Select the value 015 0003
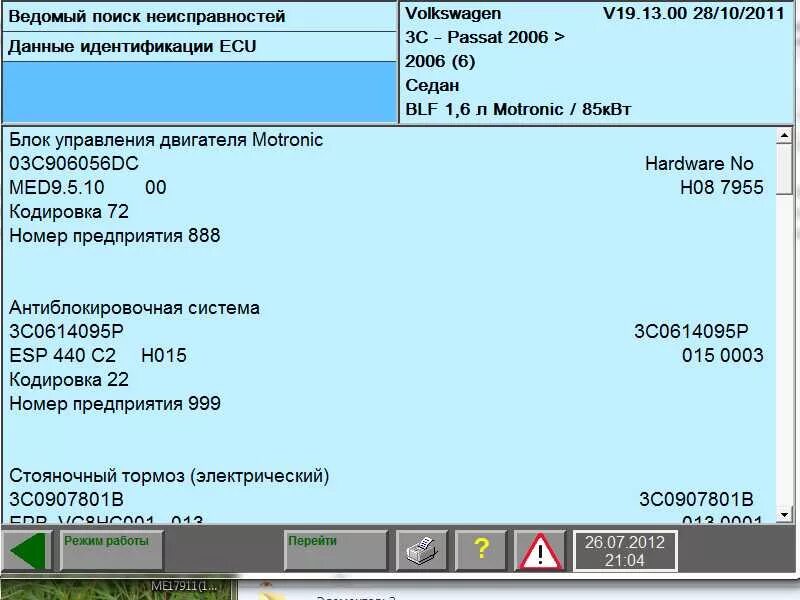This screenshot has height=600, width=800. pyautogui.click(x=723, y=356)
